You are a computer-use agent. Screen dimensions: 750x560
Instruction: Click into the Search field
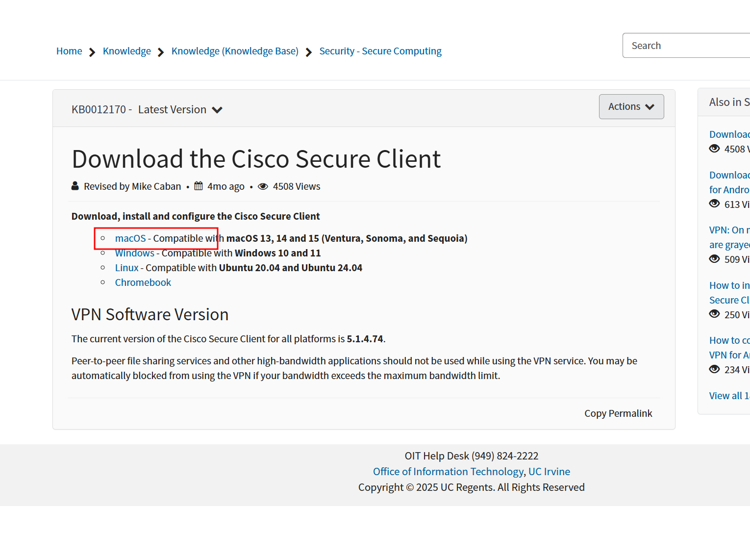coord(686,46)
